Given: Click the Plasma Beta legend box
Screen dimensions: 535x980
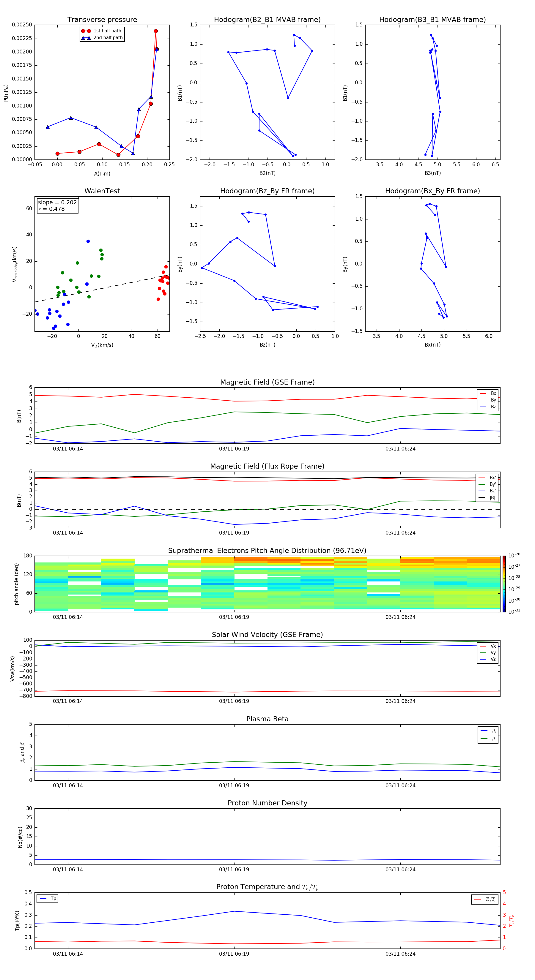Looking at the screenshot, I should (x=488, y=735).
